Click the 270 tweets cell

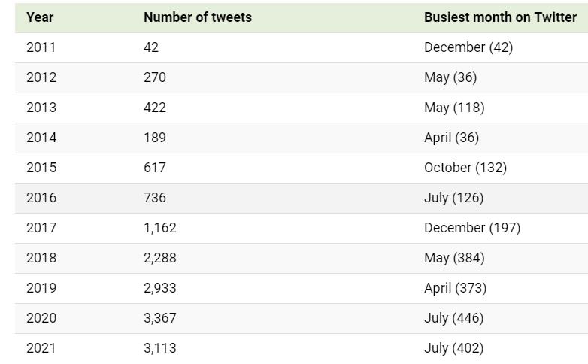(x=155, y=77)
